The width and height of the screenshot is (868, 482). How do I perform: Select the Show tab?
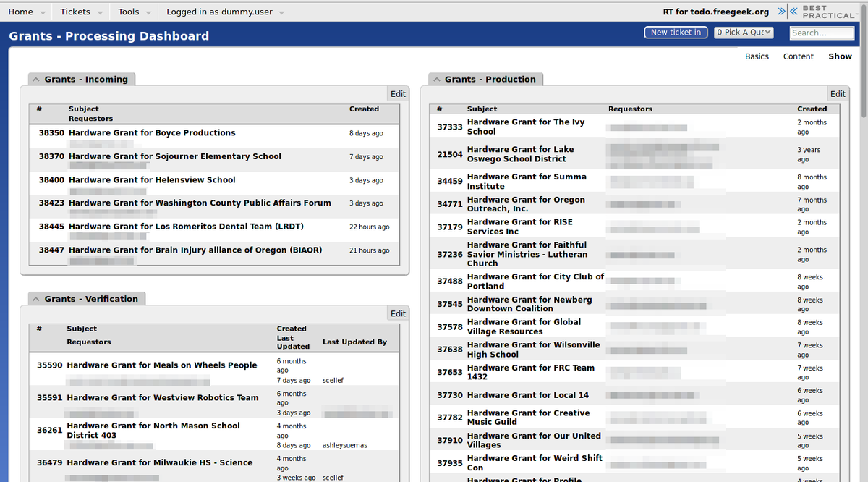point(840,56)
